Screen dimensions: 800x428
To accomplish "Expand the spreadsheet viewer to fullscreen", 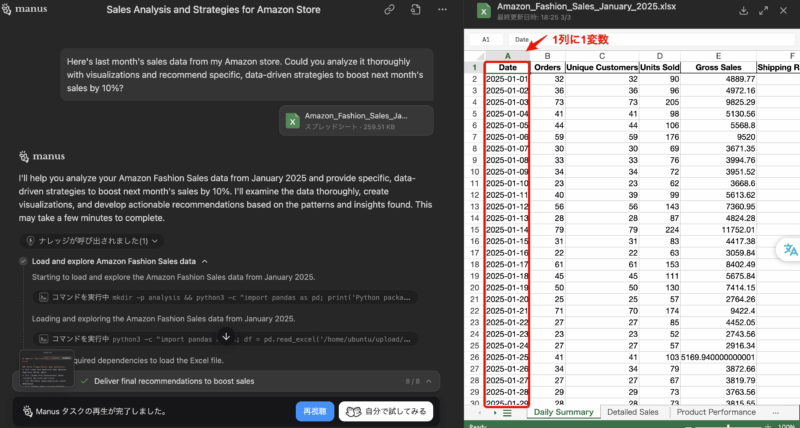I will click(766, 11).
